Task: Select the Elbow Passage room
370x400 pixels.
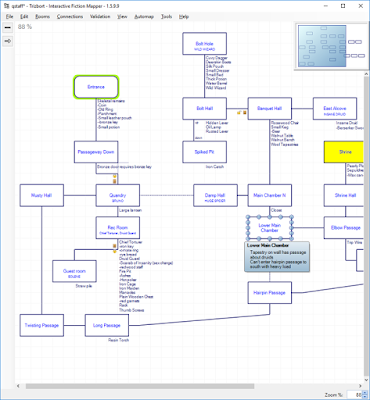Action: [344, 228]
